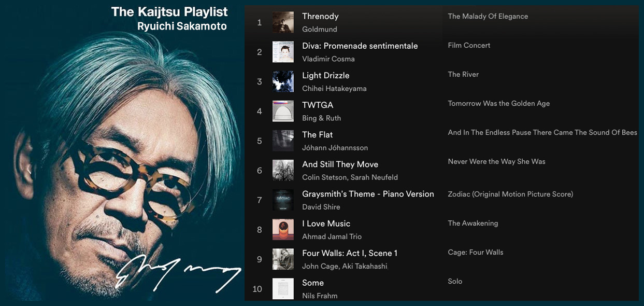Select the TWTGA album cover thumbnail
This screenshot has height=306, width=644.
click(283, 111)
